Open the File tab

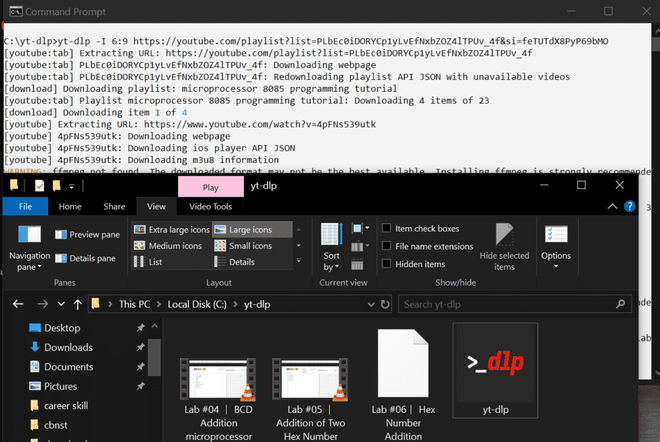pos(25,206)
